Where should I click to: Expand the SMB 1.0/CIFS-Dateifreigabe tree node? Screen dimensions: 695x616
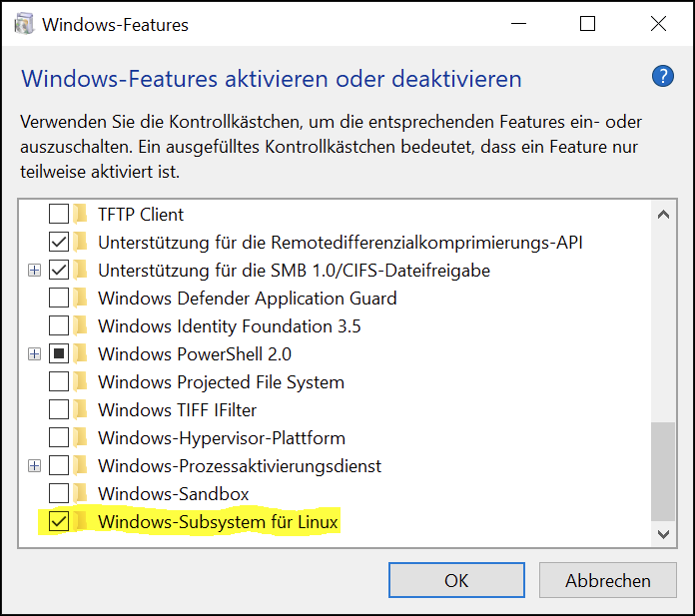[35, 270]
